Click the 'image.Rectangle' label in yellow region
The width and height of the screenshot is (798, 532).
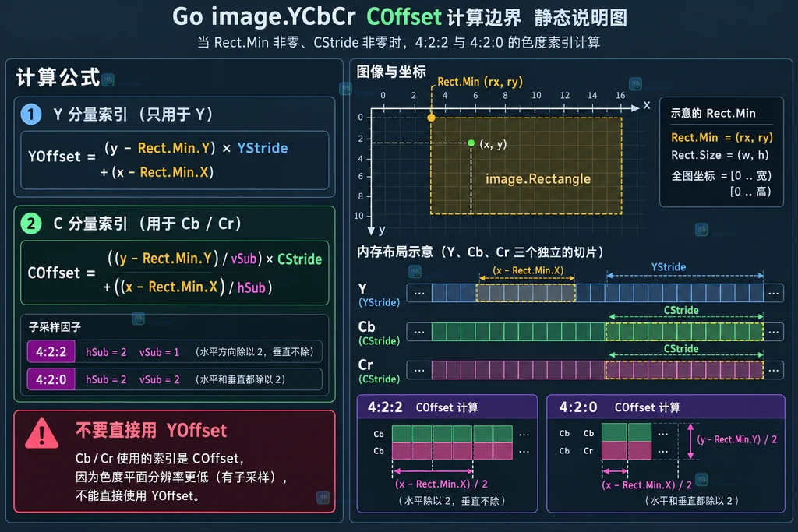pos(538,179)
